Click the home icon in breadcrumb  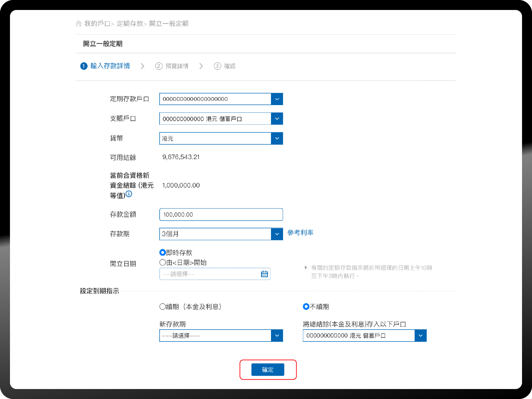coord(79,24)
